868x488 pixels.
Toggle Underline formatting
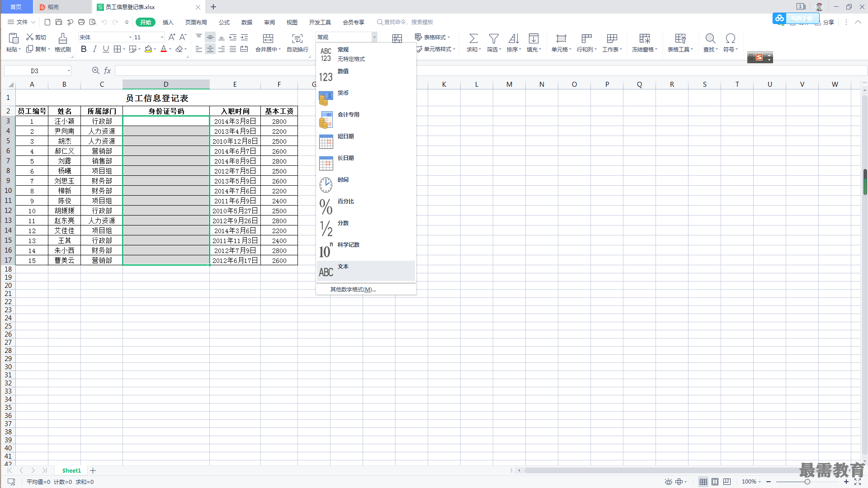[x=106, y=49]
